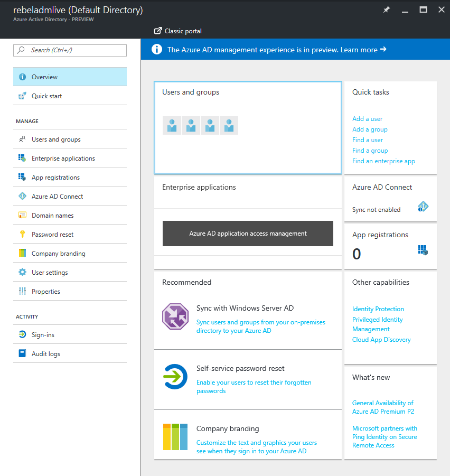Image resolution: width=450 pixels, height=476 pixels.
Task: Click the first user avatar in Users and groups tile
Action: coord(172,125)
